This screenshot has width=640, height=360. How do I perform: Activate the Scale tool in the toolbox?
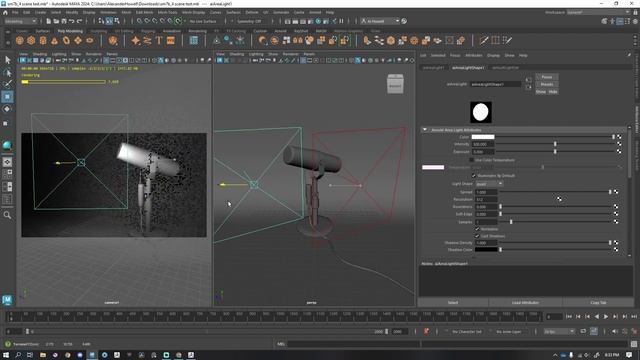[6, 123]
